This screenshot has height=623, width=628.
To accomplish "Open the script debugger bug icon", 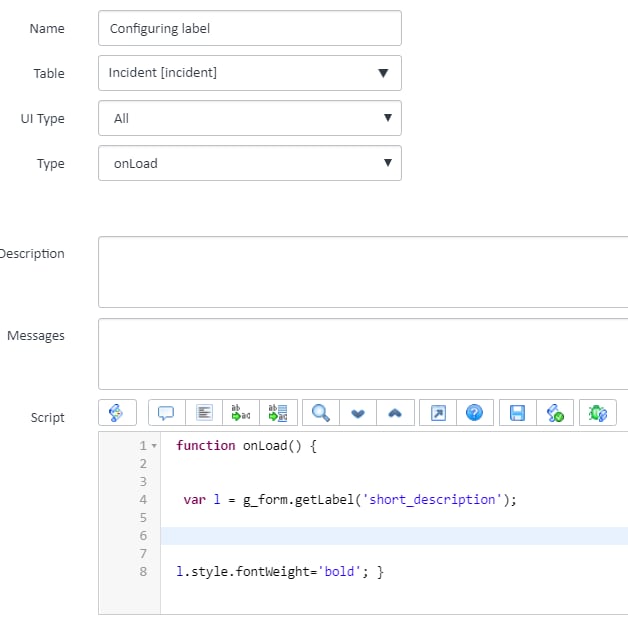I will [x=598, y=412].
